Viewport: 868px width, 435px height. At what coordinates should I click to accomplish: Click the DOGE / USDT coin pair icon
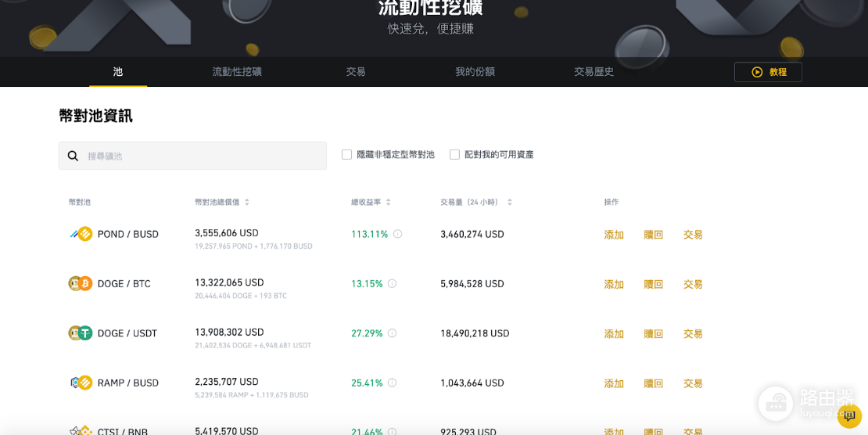point(81,333)
